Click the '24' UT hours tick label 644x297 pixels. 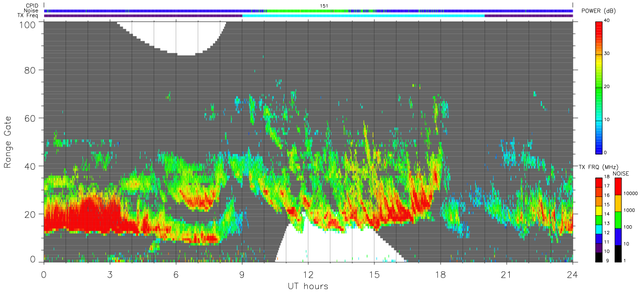coord(572,274)
